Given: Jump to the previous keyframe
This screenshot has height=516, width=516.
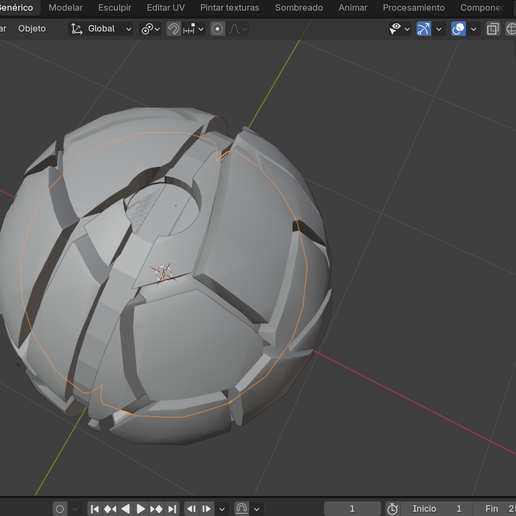Looking at the screenshot, I should click(110, 509).
